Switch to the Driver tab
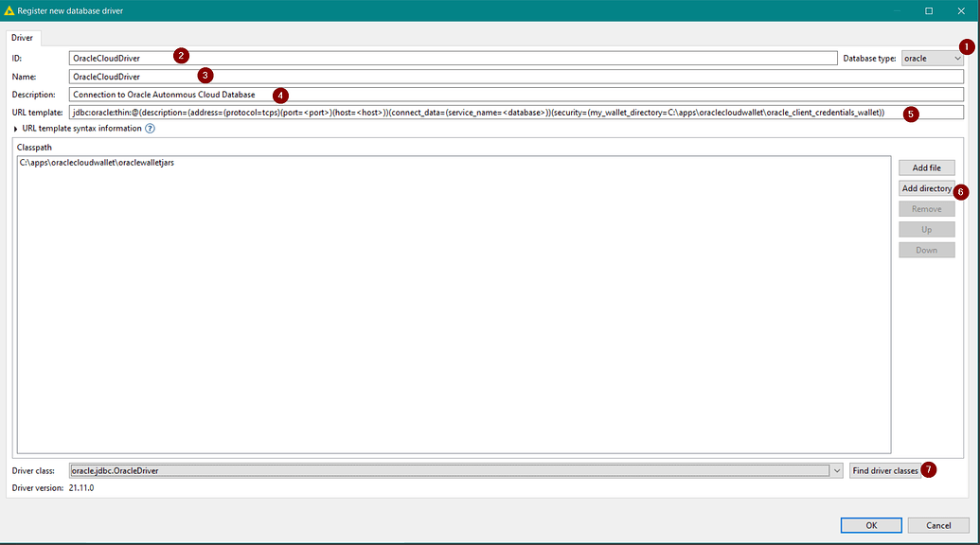 click(x=20, y=37)
